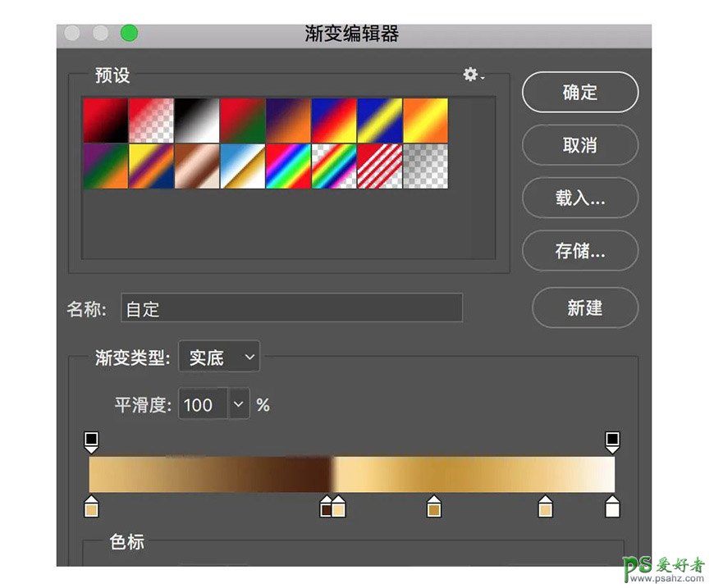
Task: Click the 名称 input field
Action: 292,308
